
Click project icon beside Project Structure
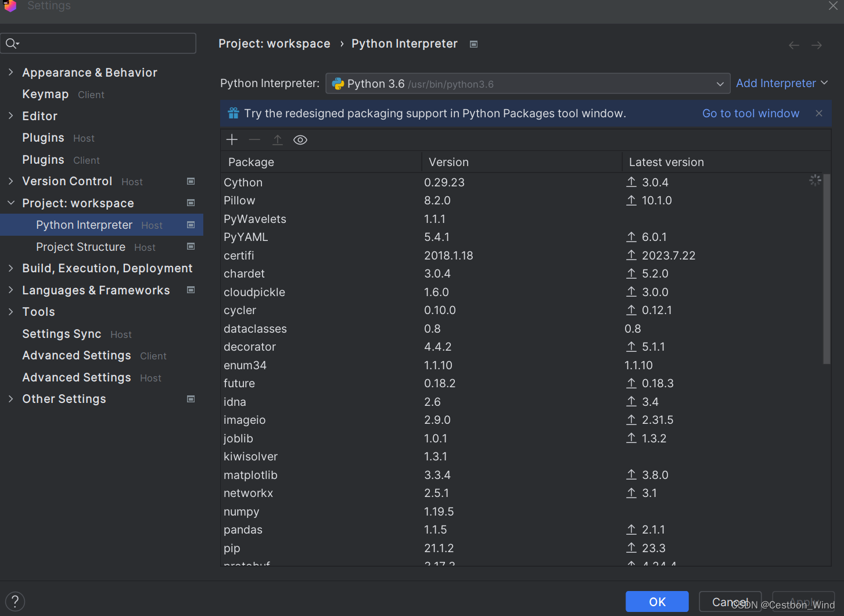(x=191, y=246)
